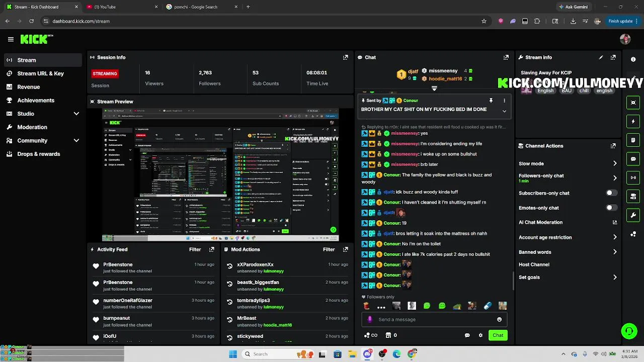Screen dimensions: 644x362
Task: Collapse the chat leaderboard arrow
Action: pos(434,88)
